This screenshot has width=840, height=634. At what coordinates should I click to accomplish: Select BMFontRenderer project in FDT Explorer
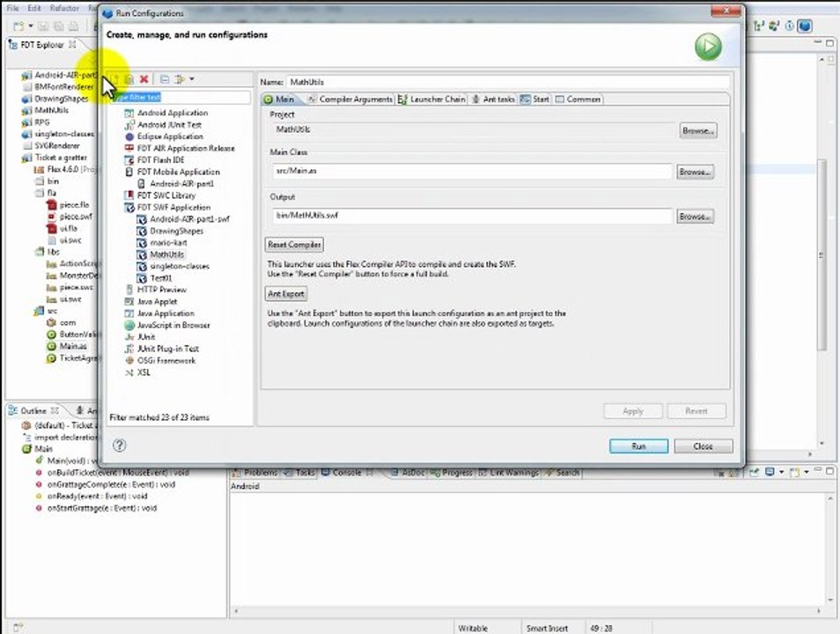pos(63,87)
